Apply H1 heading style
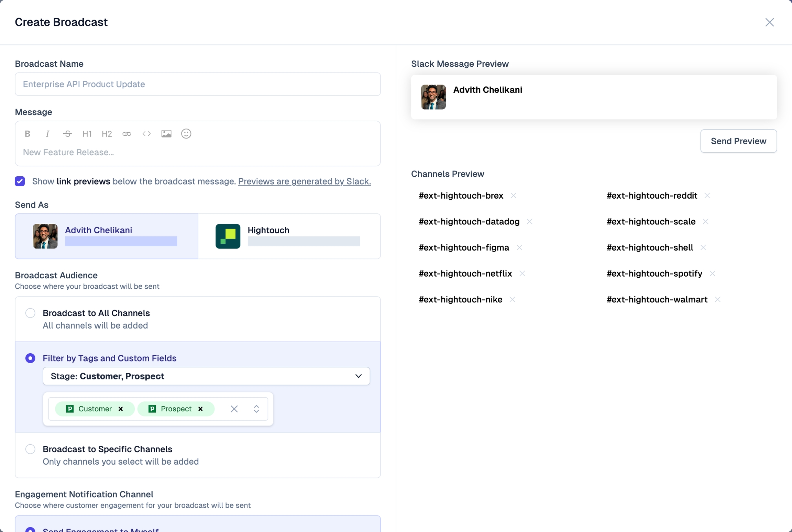792x532 pixels. point(87,134)
